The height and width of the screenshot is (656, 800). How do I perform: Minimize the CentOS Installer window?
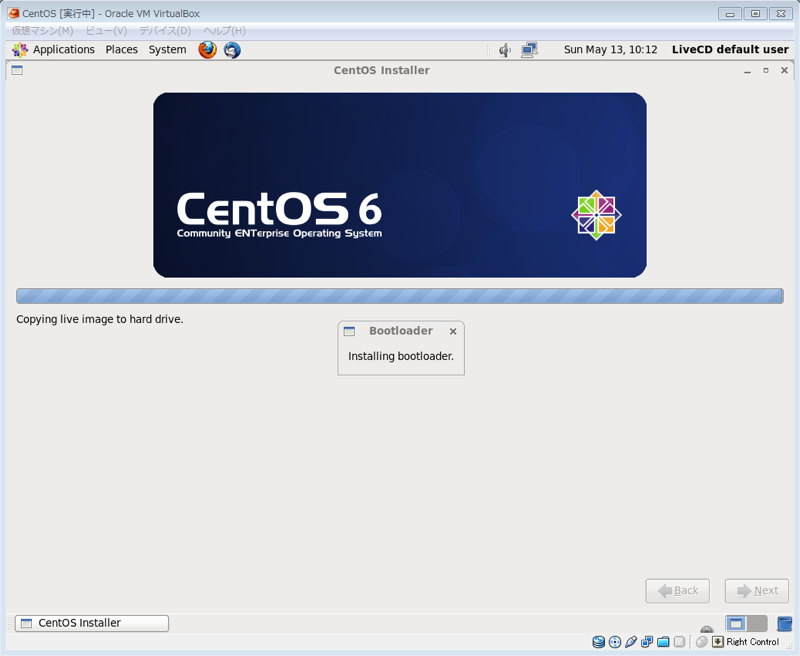point(747,71)
